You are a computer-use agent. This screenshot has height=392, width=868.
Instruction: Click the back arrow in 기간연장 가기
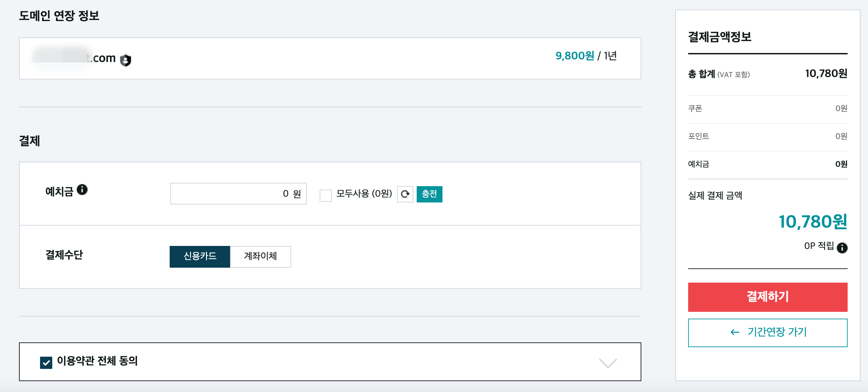[x=735, y=332]
